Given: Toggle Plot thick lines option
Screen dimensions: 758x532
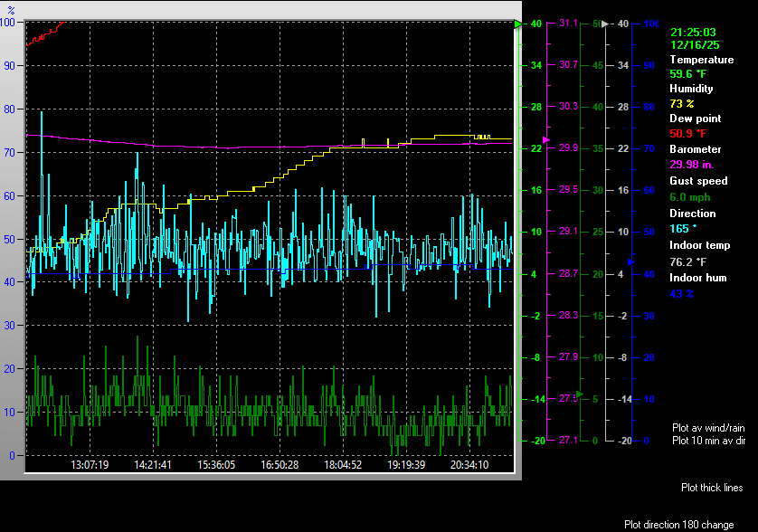Looking at the screenshot, I should tap(712, 488).
